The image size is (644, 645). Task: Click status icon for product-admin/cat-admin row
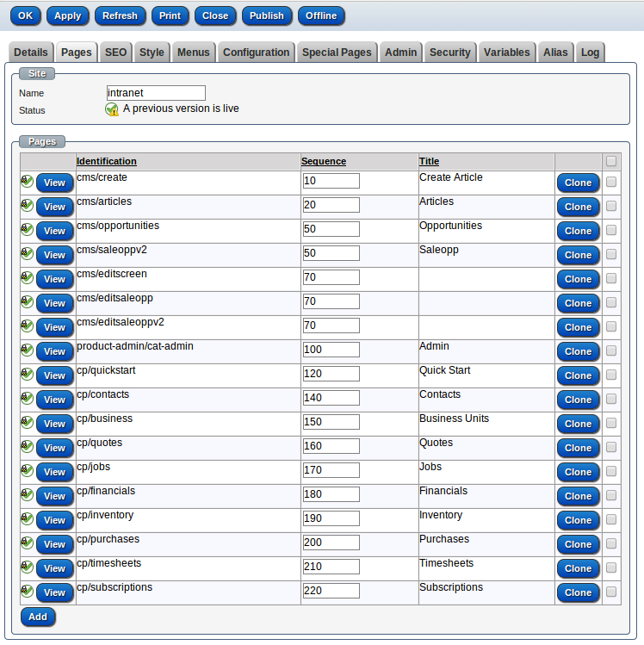[27, 350]
